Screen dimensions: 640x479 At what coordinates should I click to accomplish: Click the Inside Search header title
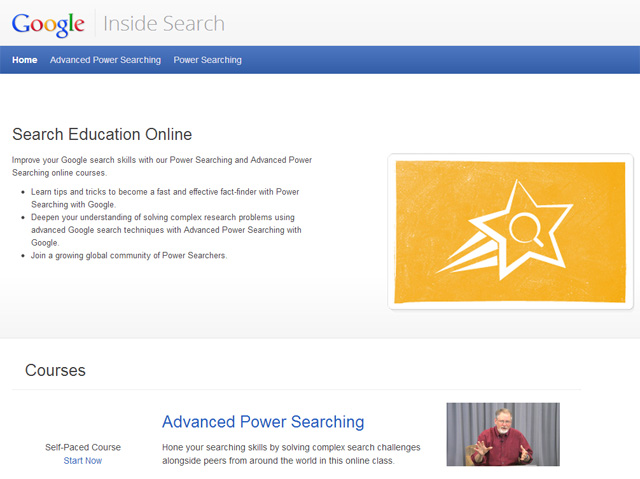(x=164, y=24)
